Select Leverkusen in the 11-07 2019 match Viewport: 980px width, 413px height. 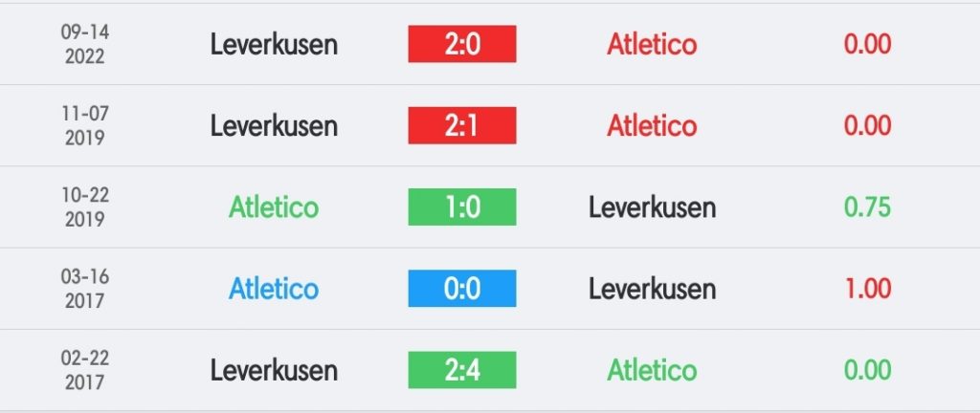(274, 126)
